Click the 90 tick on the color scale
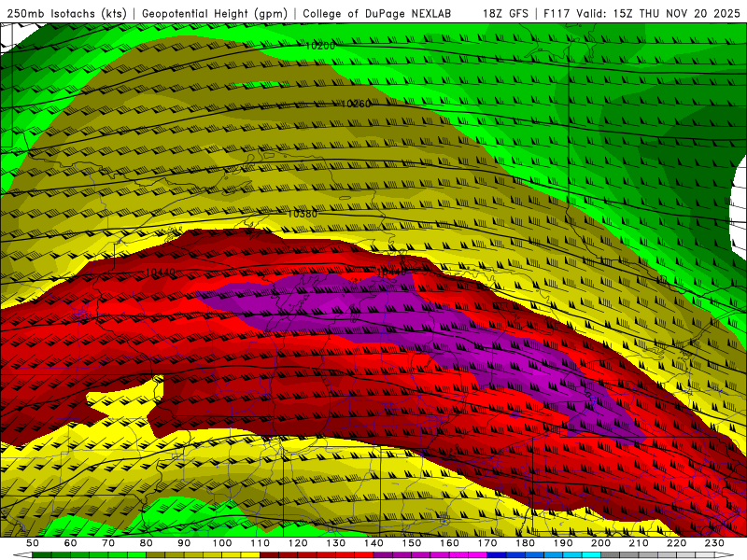The height and width of the screenshot is (560, 747). pos(184,543)
